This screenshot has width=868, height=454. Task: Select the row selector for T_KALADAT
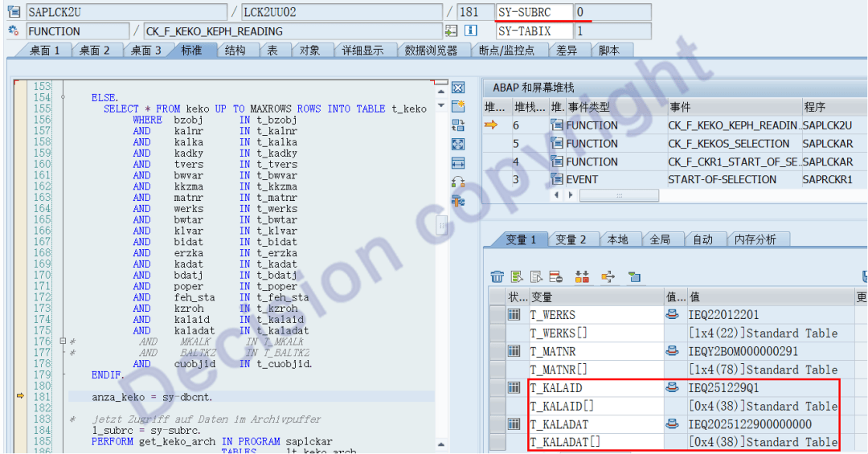point(514,424)
